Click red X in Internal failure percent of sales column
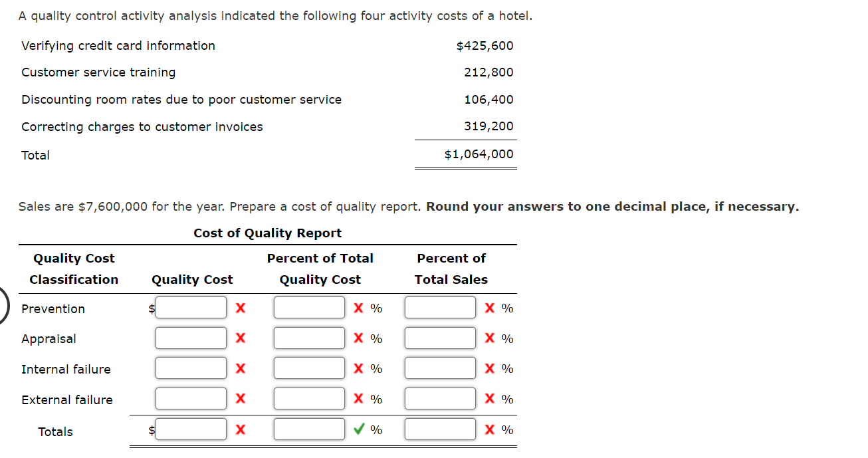868x458 pixels. pos(489,368)
